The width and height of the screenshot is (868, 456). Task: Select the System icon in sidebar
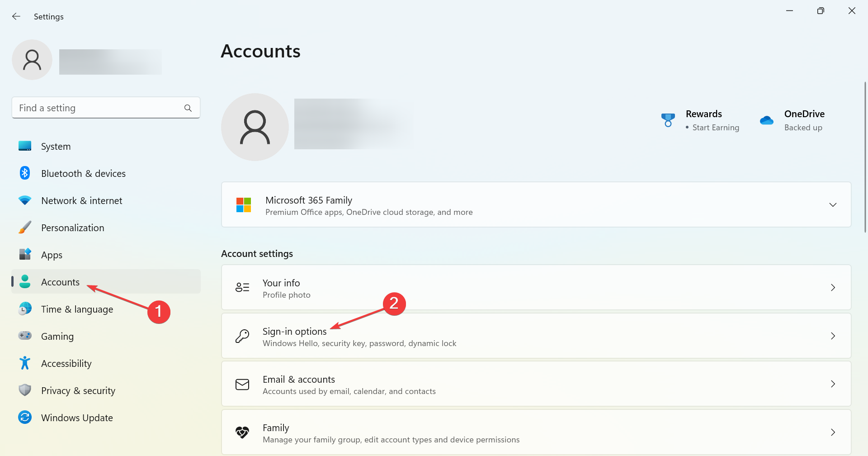coord(25,146)
